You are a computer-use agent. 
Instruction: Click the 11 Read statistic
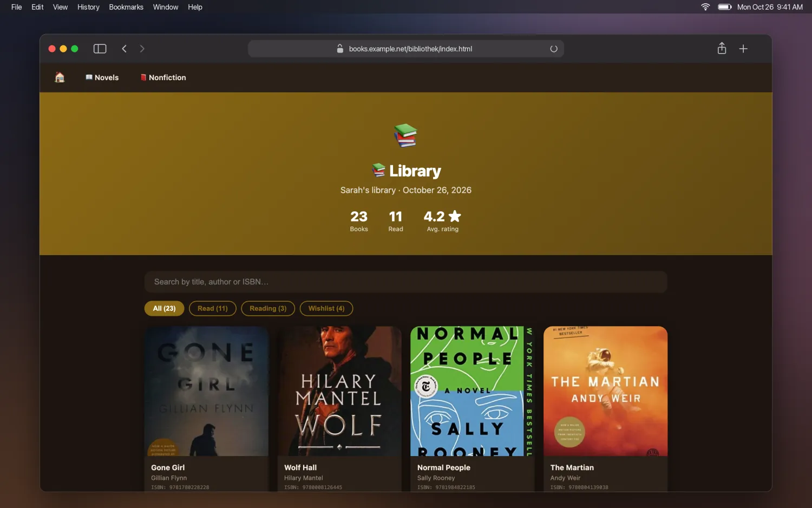(x=396, y=221)
